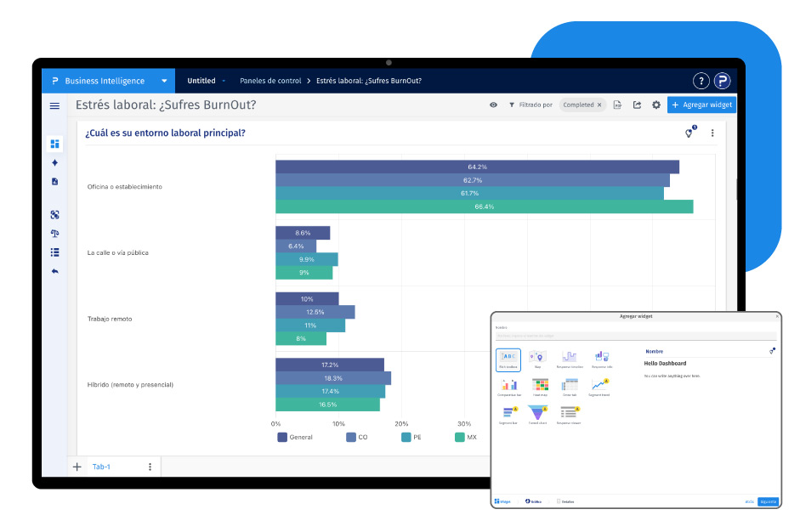The image size is (800, 532).
Task: Click the widget name input field
Action: coord(636,337)
